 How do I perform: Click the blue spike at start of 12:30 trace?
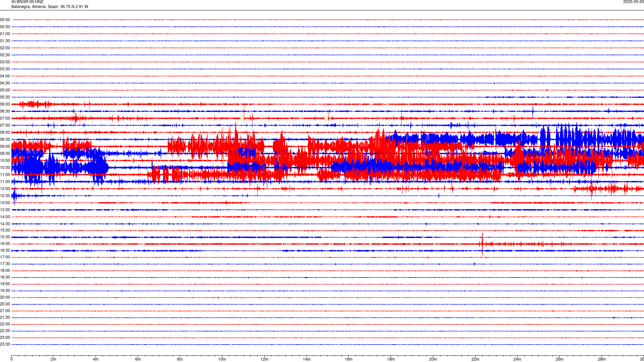point(14,196)
